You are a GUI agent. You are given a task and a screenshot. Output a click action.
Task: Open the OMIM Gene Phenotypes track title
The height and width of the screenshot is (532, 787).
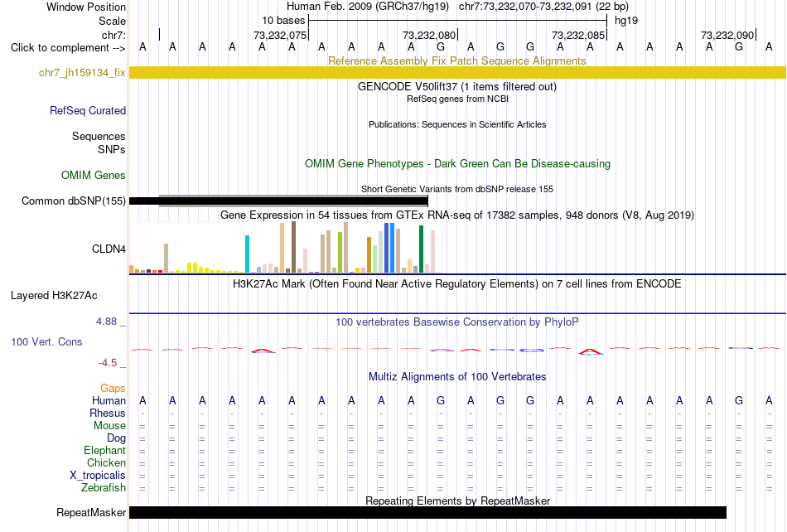(x=457, y=163)
